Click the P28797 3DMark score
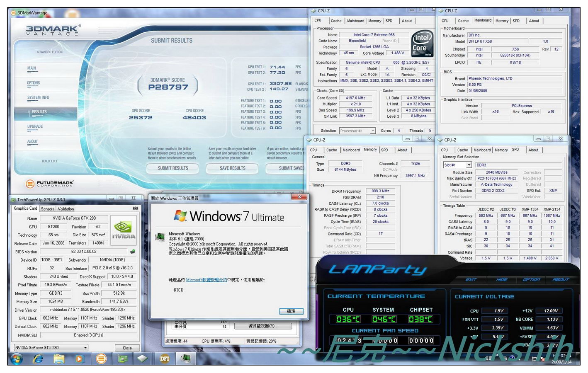Viewport: 588px width, 373px height. pyautogui.click(x=168, y=87)
